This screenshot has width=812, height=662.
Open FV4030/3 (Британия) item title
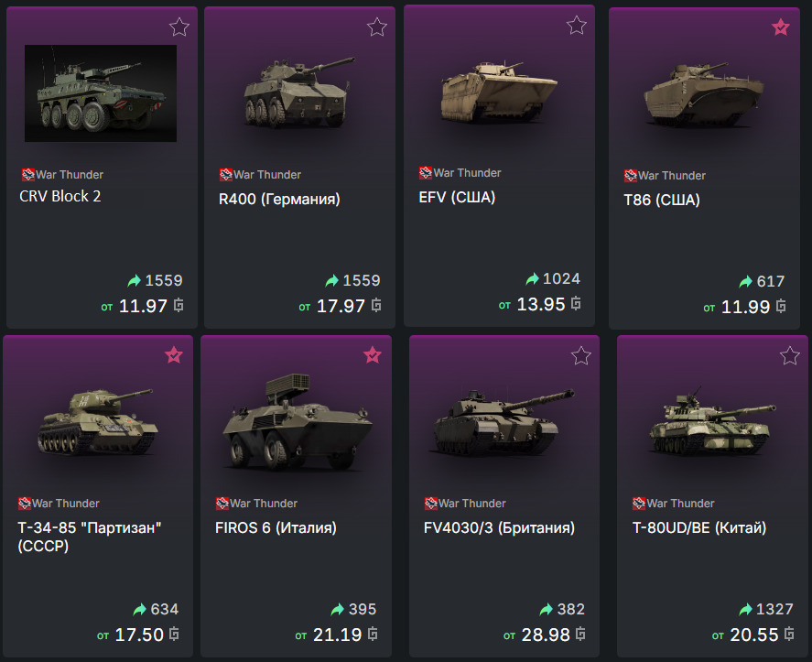499,527
